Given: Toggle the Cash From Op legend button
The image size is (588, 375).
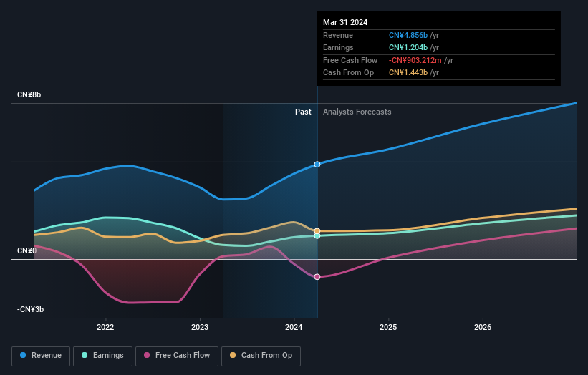Looking at the screenshot, I should tap(261, 356).
